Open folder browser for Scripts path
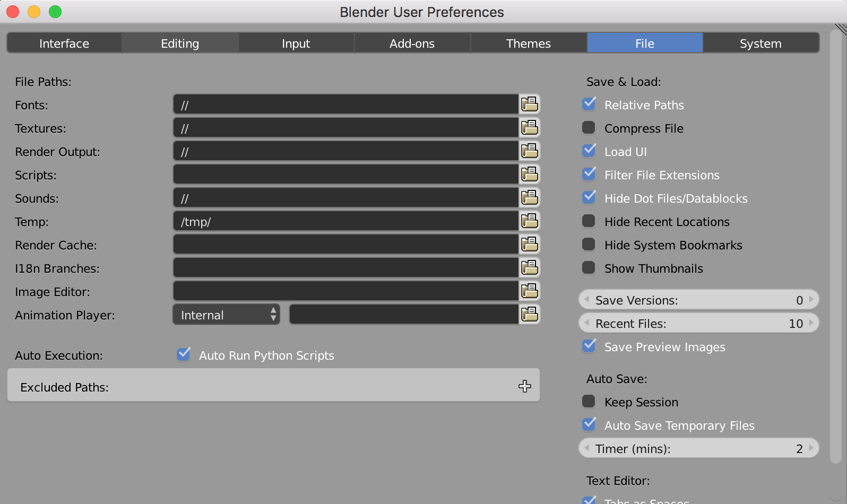Image resolution: width=847 pixels, height=504 pixels. click(x=529, y=175)
